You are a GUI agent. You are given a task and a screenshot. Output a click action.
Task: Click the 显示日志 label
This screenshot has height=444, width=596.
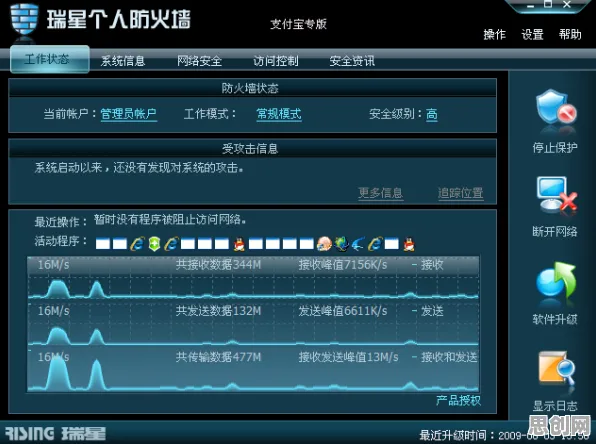pyautogui.click(x=555, y=406)
